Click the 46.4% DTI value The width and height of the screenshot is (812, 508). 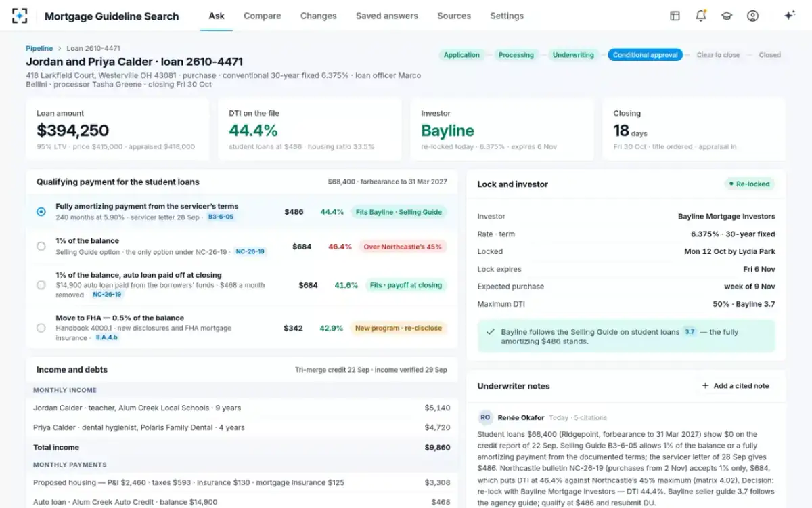pos(340,247)
